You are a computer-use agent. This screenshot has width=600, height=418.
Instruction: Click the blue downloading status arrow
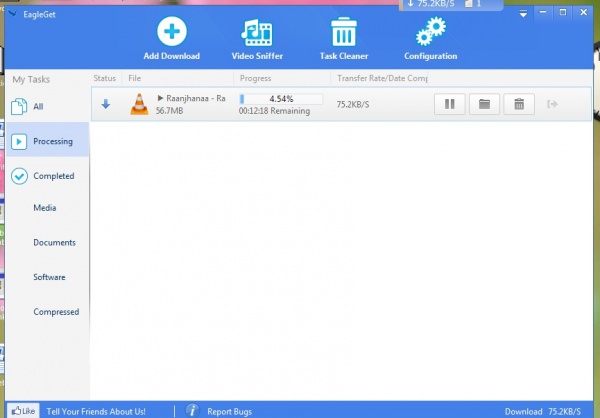[106, 104]
